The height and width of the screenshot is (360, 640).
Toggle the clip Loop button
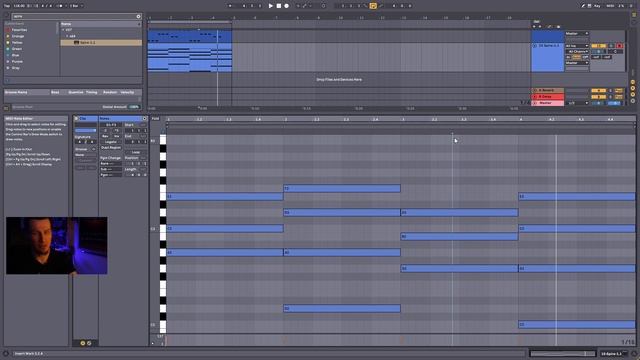(136, 152)
